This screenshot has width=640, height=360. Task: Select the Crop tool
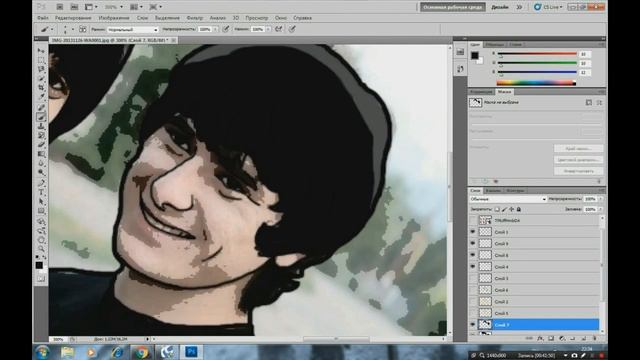(x=41, y=88)
